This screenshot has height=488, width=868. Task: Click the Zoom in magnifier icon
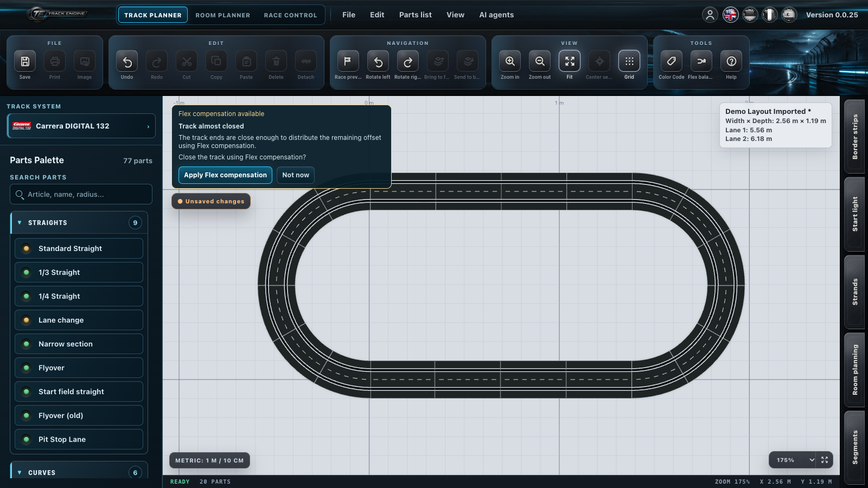[510, 61]
